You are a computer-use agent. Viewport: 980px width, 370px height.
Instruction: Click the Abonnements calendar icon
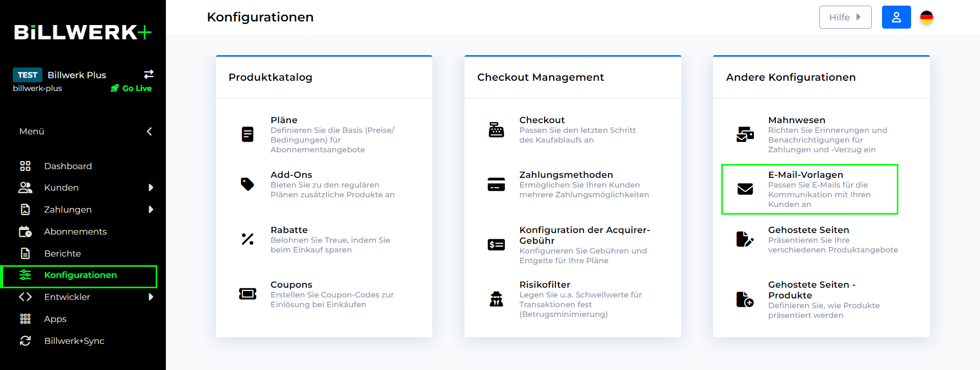(x=25, y=232)
